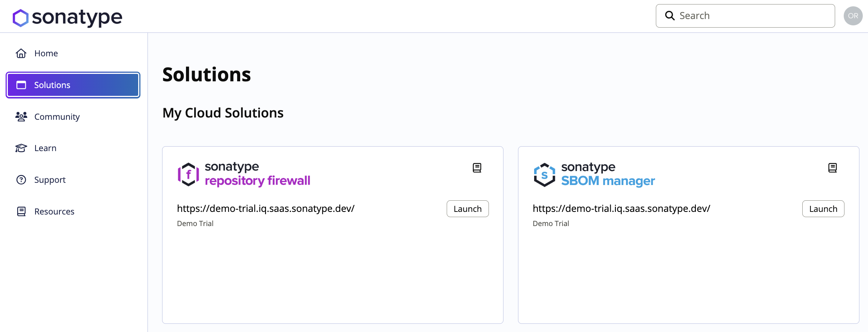Screen dimensions: 868x332
Task: Click the Sonatype hexagon logo
Action: (21, 18)
